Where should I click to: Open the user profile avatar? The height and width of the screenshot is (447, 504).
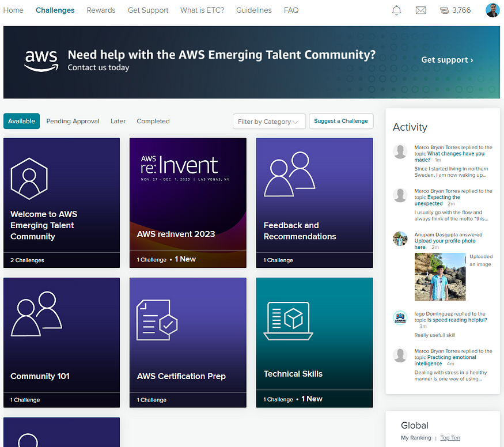492,10
